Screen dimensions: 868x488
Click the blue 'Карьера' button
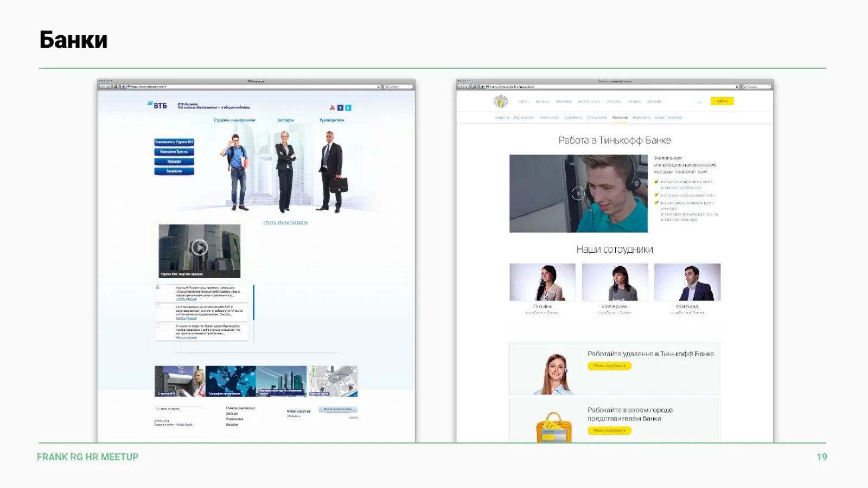click(174, 162)
